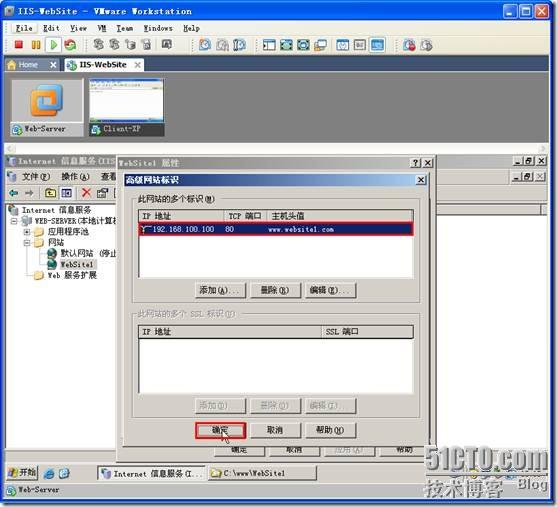Screen dimensions: 557x507
Task: Click the TCP 端口 column header
Action: [x=245, y=216]
